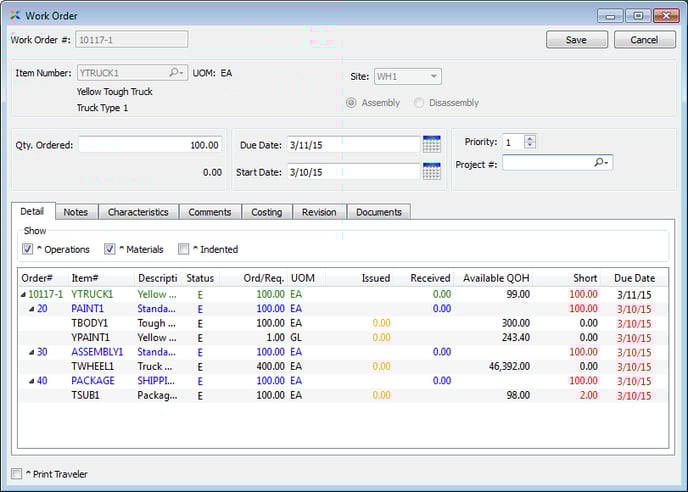
Task: Uncheck the Materials checkbox
Action: (x=110, y=249)
